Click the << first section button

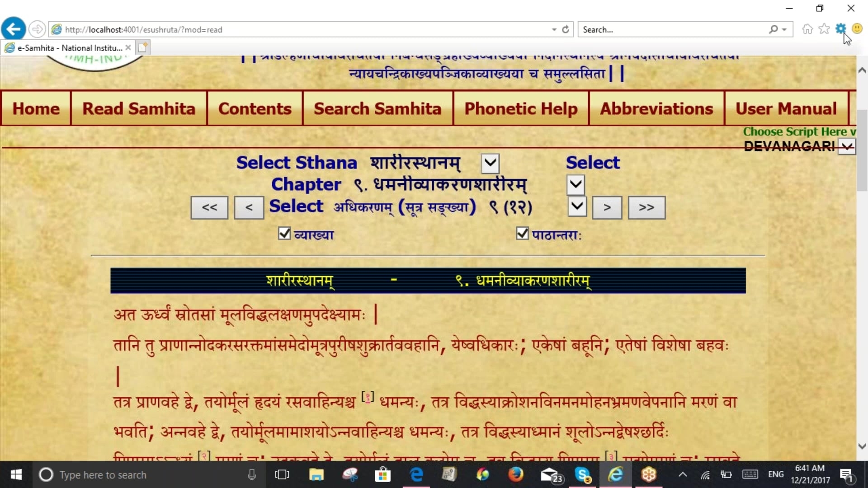pyautogui.click(x=209, y=207)
